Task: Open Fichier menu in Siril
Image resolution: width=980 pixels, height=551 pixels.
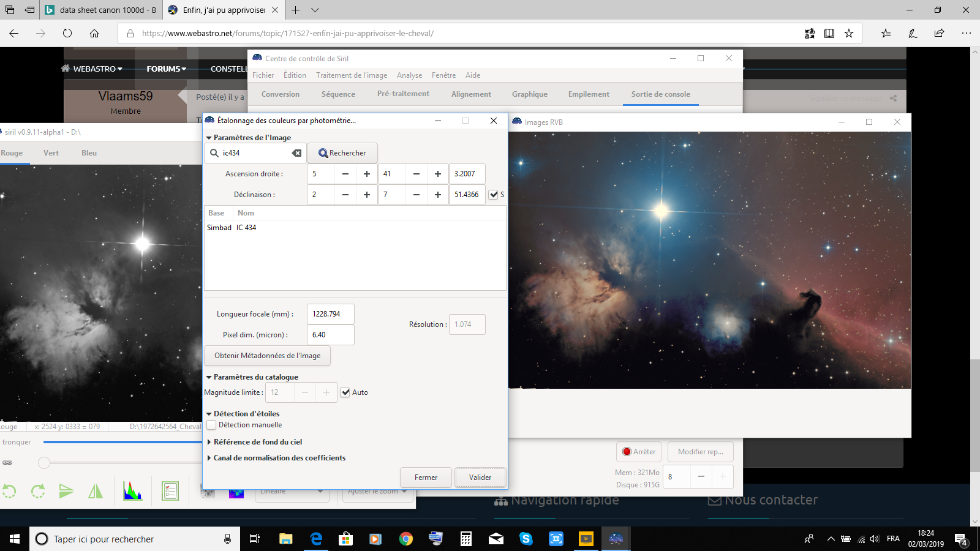Action: pyautogui.click(x=263, y=75)
